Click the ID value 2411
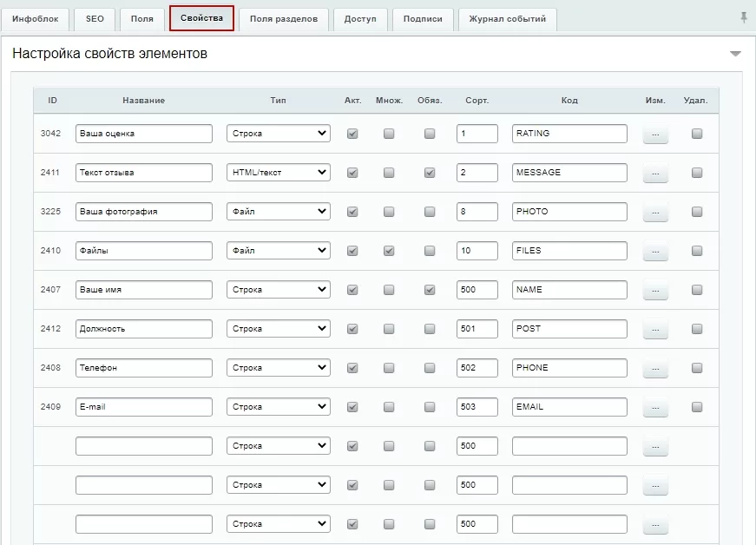The width and height of the screenshot is (756, 545). 50,173
